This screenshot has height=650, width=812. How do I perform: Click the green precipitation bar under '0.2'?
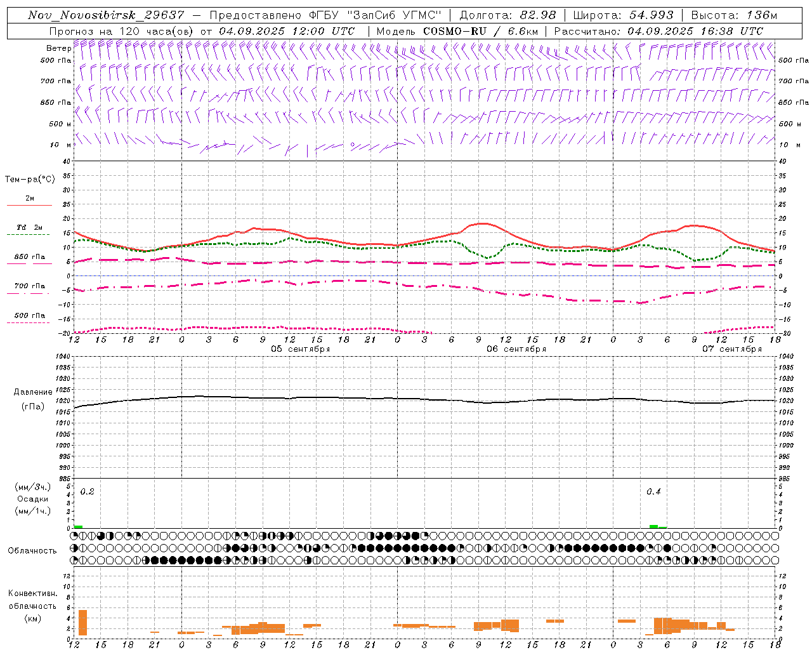pyautogui.click(x=78, y=527)
